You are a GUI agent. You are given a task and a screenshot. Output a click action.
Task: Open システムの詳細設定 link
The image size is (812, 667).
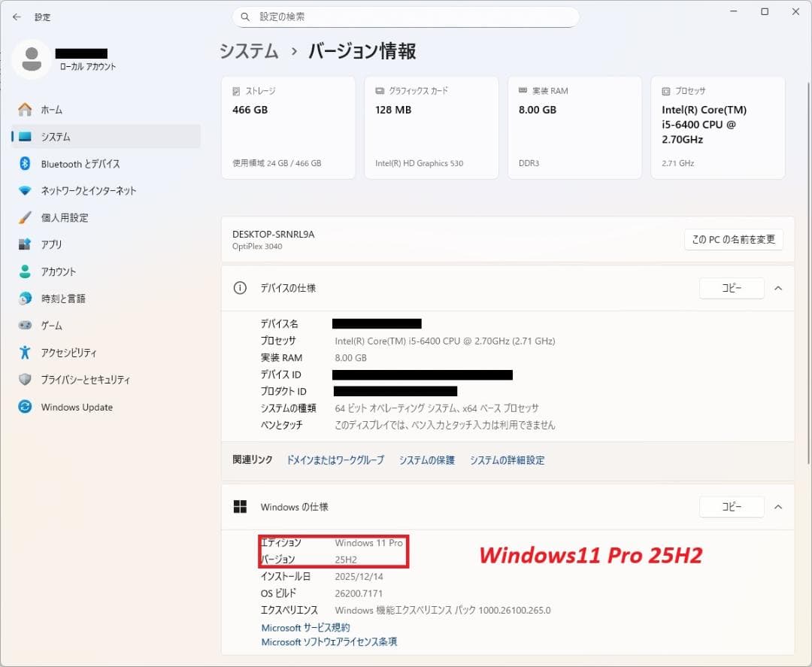tap(507, 460)
